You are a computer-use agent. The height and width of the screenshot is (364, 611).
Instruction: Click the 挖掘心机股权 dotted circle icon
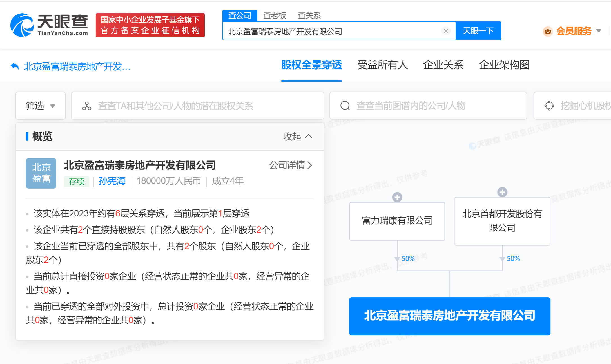pyautogui.click(x=549, y=106)
